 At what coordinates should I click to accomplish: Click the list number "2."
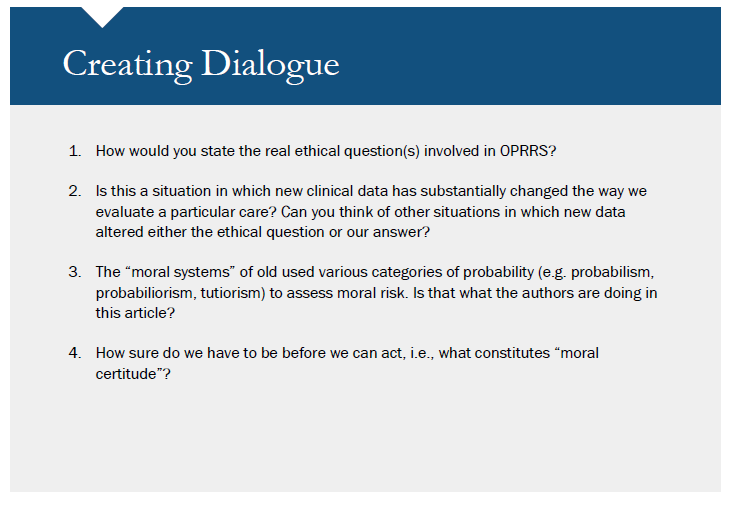(75, 190)
